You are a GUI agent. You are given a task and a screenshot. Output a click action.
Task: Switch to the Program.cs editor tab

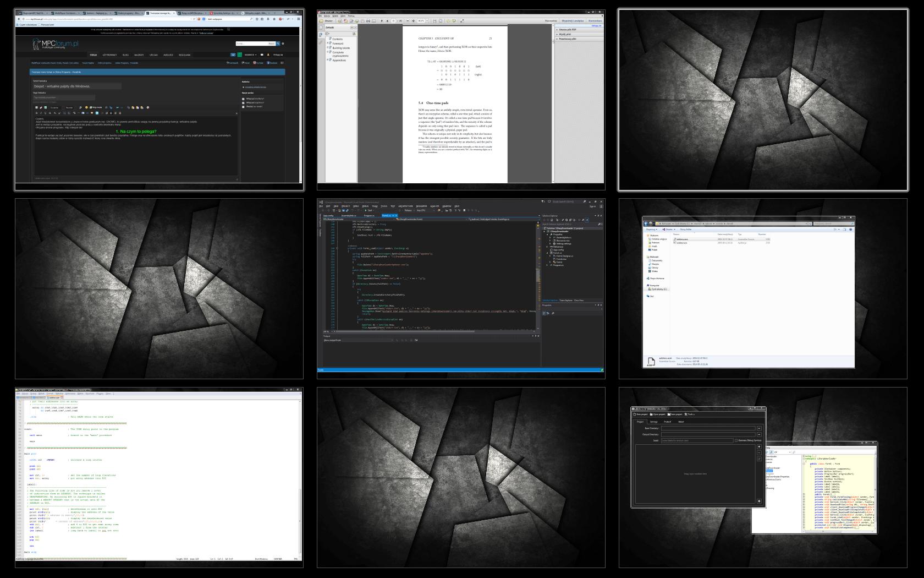click(x=368, y=215)
